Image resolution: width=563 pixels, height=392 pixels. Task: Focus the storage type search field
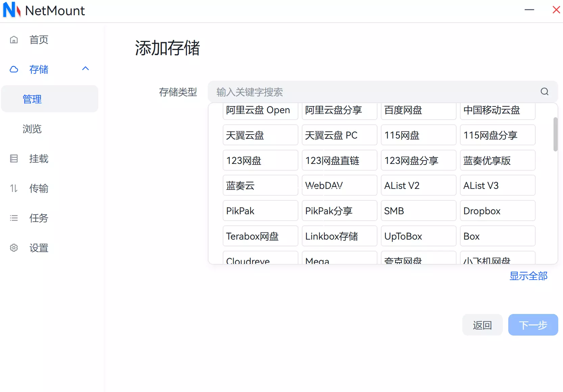point(375,92)
